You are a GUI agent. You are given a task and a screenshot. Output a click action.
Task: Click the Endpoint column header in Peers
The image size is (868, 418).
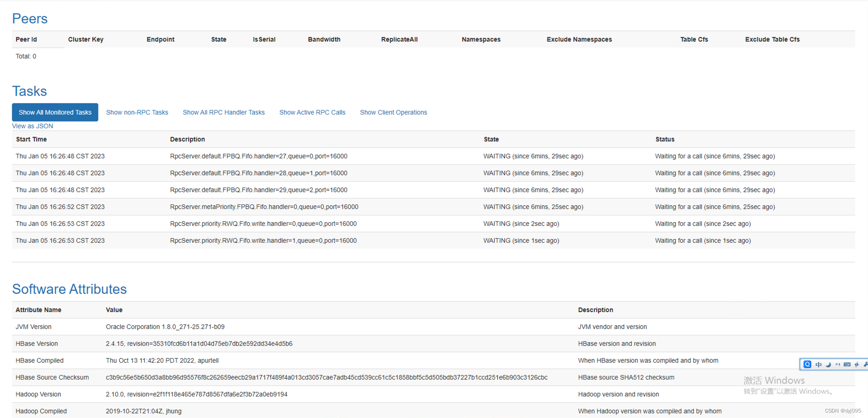pyautogui.click(x=160, y=39)
